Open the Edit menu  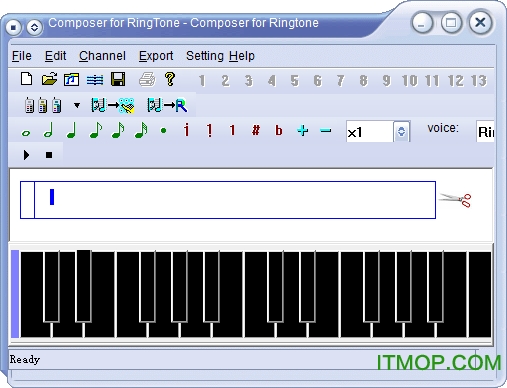tap(55, 56)
